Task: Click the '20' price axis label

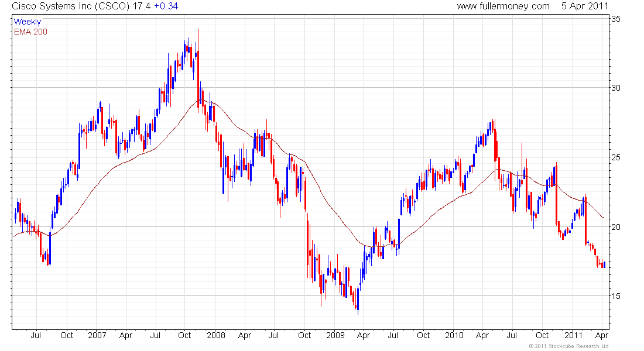Action: coord(616,227)
